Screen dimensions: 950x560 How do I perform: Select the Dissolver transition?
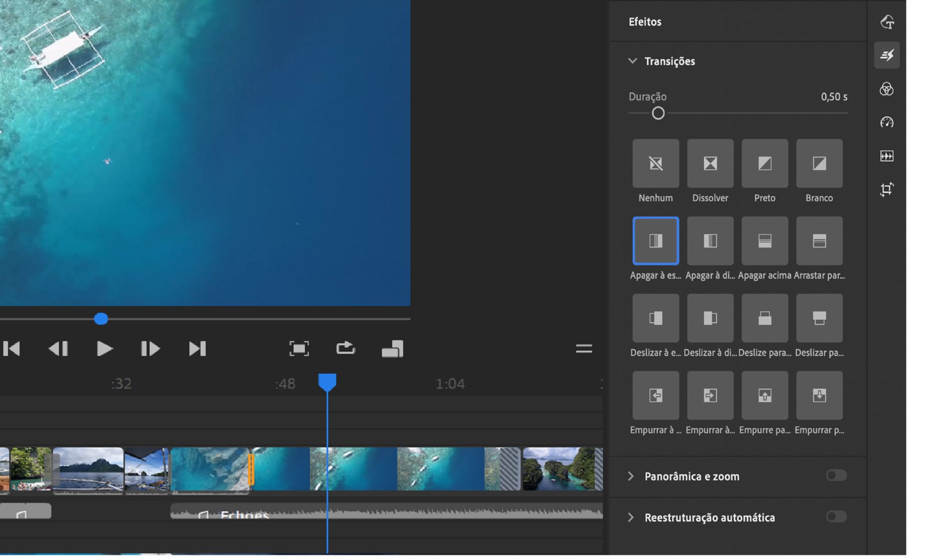coord(710,163)
